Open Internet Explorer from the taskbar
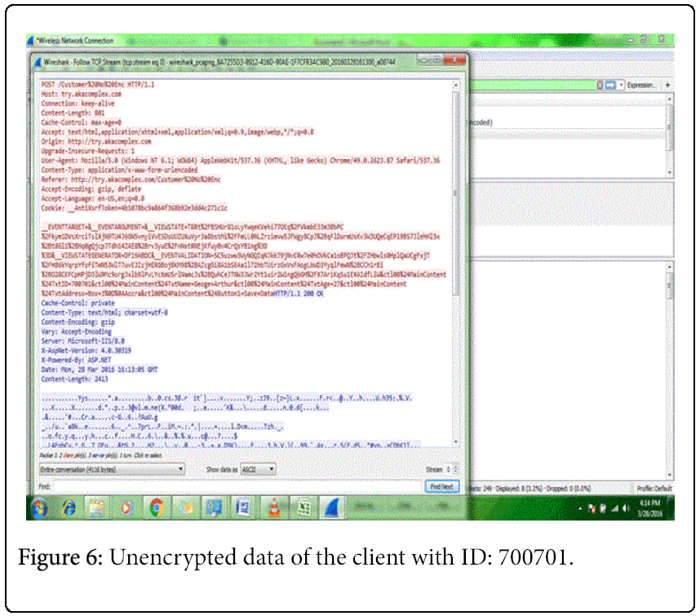 (x=68, y=508)
